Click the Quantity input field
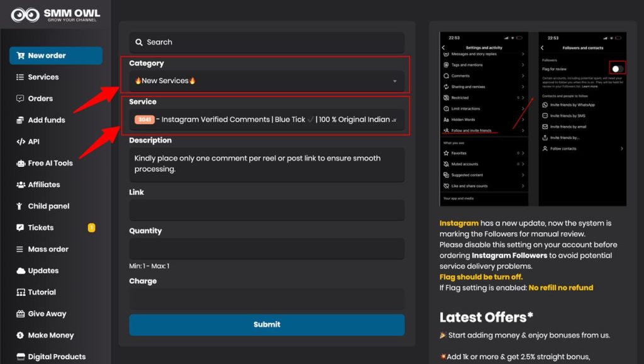Viewport: 644px width, 364px height. point(267,249)
